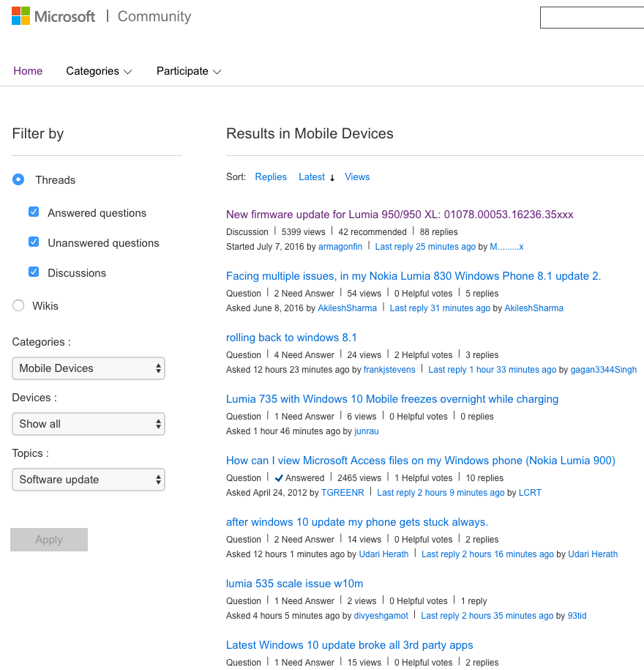This screenshot has height=670, width=644.
Task: View M.........x user profile
Action: [x=506, y=247]
